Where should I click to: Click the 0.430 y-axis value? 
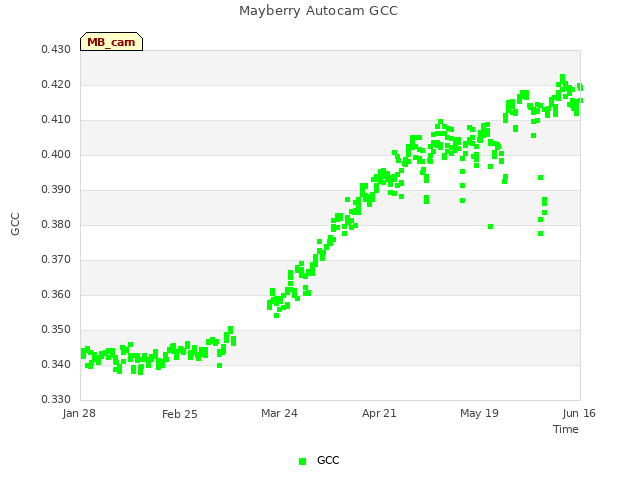coord(56,49)
